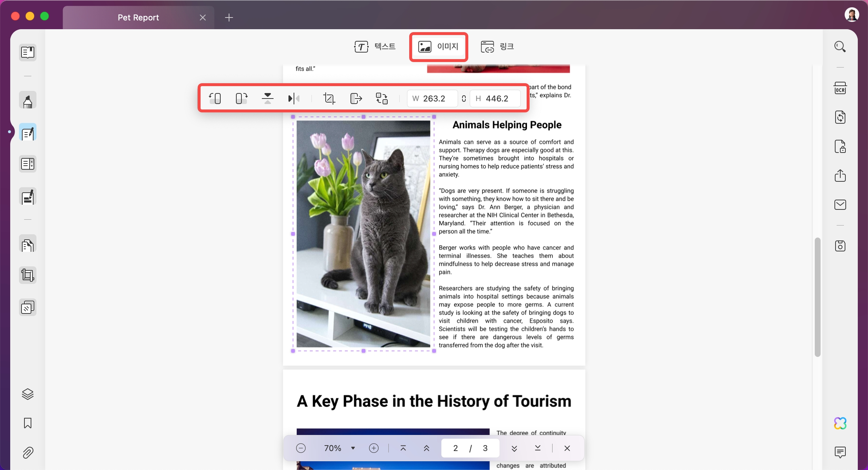This screenshot has height=470, width=868.
Task: Flip the image vertically
Action: coord(268,99)
